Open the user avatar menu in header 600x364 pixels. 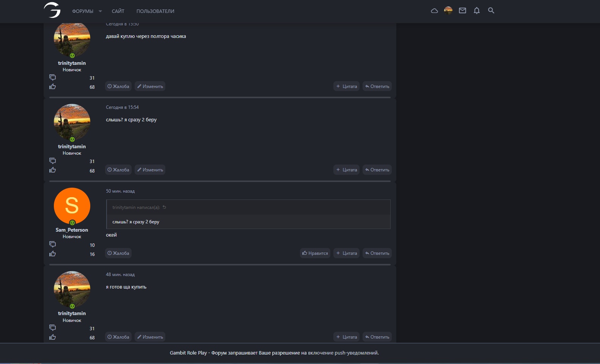(448, 11)
